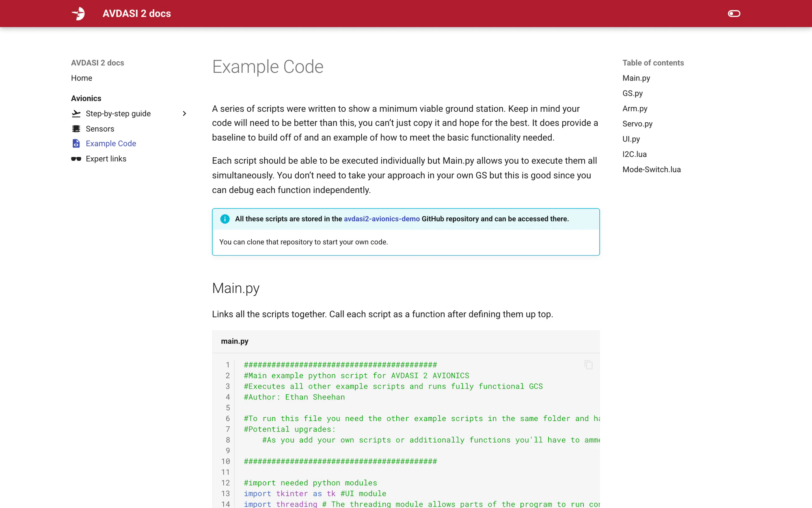Toggle the dark mode switch
The width and height of the screenshot is (812, 508).
[734, 13]
